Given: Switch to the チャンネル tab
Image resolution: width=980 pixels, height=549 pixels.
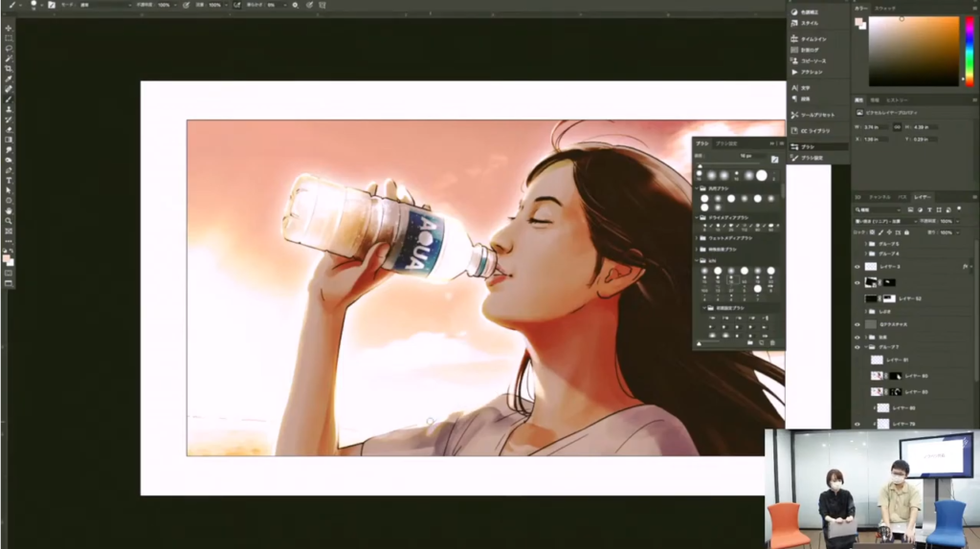Looking at the screenshot, I should [x=880, y=197].
